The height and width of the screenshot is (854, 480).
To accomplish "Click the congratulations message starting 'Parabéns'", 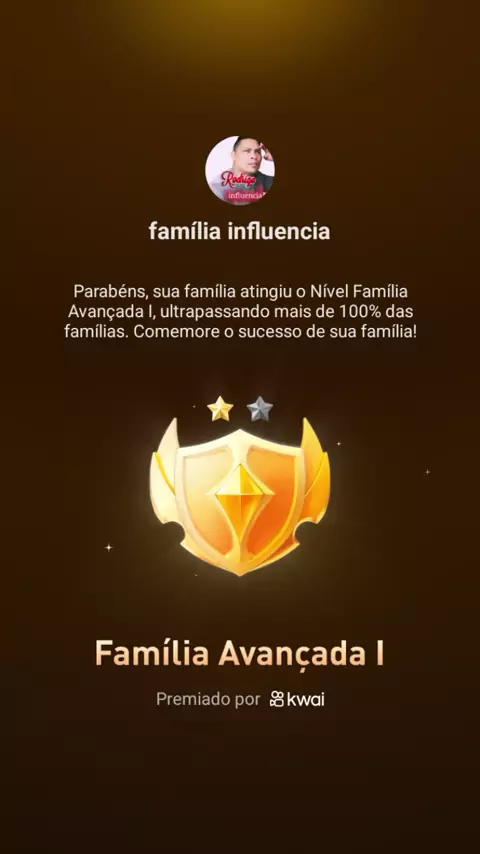I will tap(240, 311).
